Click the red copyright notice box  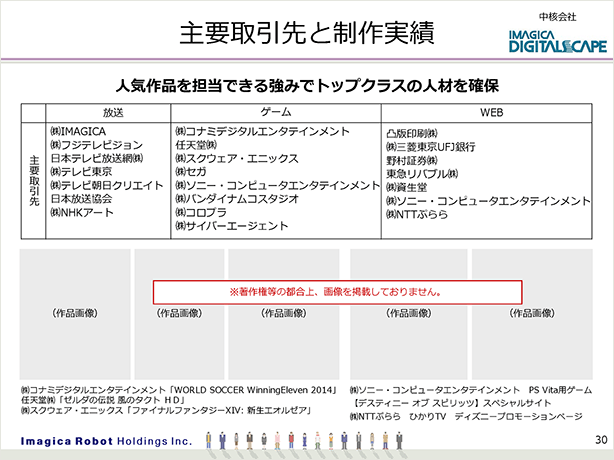click(x=338, y=292)
